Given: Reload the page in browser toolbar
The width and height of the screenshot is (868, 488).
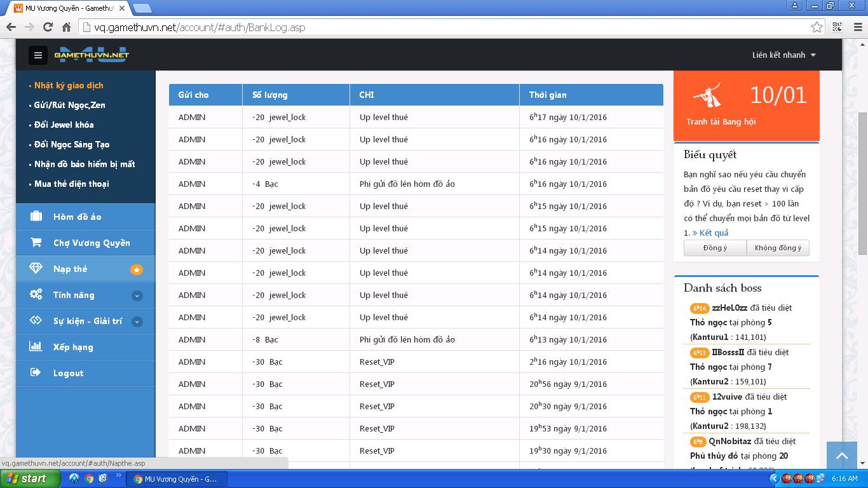Looking at the screenshot, I should tap(48, 27).
